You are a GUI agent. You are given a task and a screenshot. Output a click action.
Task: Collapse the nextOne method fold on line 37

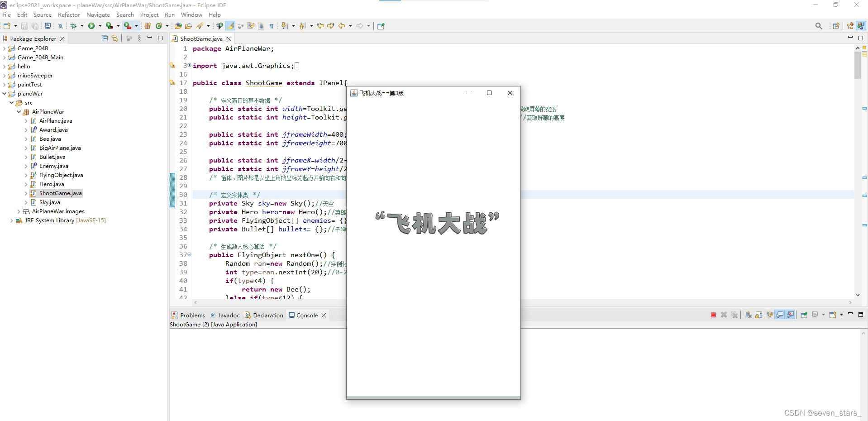pyautogui.click(x=189, y=254)
